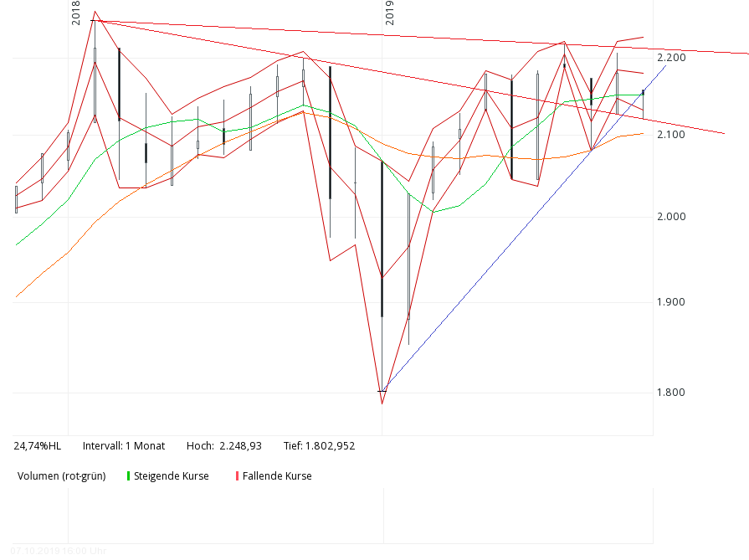
Task: Open the Intervall: 1 Monat selector
Action: point(126,446)
